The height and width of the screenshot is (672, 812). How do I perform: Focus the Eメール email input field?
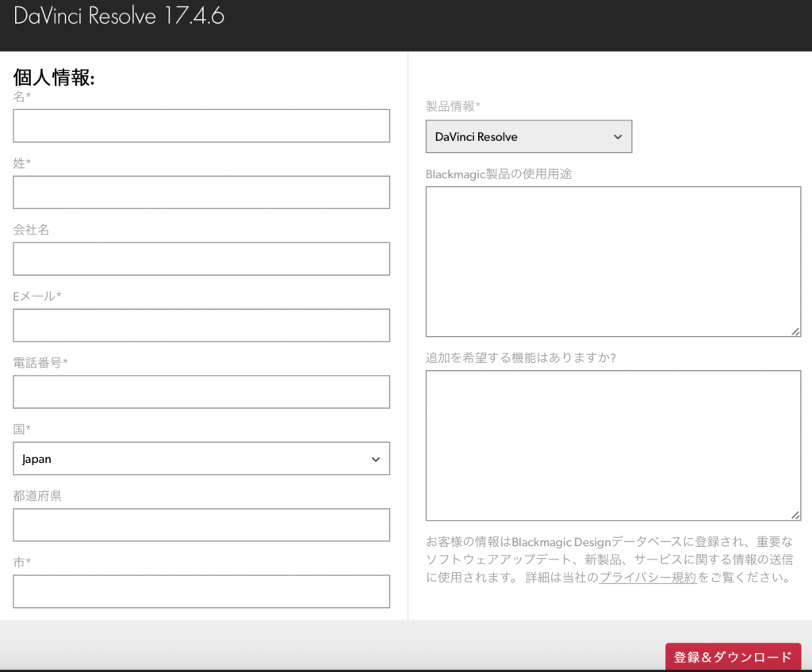pos(201,325)
